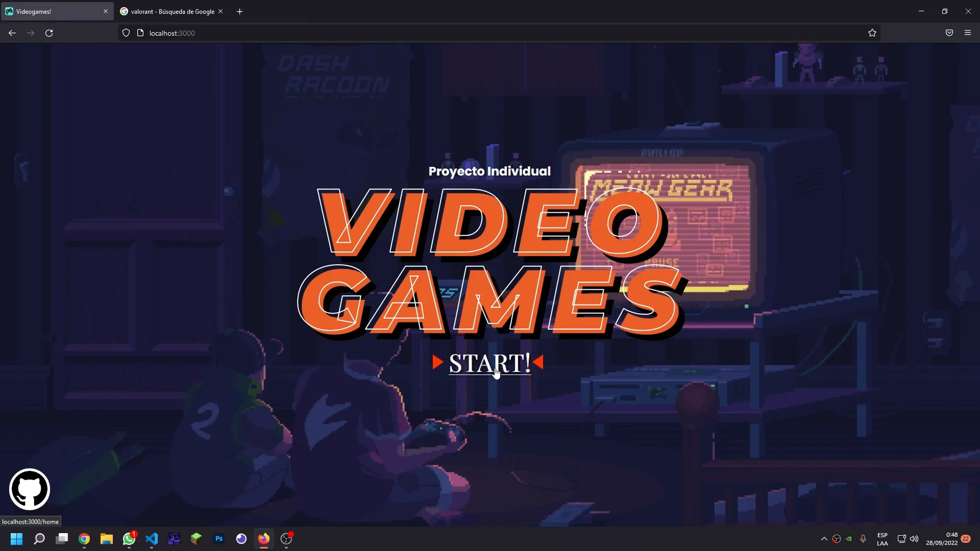Open Firefox application menu
Image resolution: width=980 pixels, height=551 pixels.
967,33
